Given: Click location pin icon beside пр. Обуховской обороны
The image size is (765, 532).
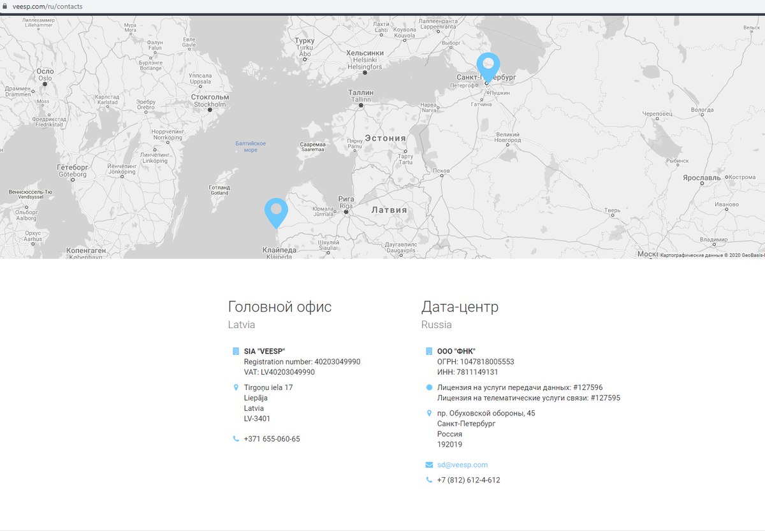Looking at the screenshot, I should coord(429,413).
